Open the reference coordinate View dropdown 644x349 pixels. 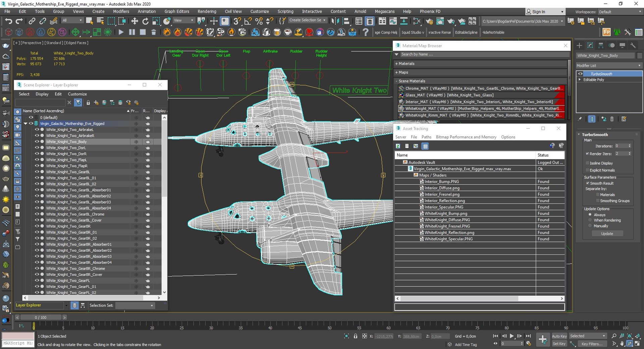pos(183,20)
